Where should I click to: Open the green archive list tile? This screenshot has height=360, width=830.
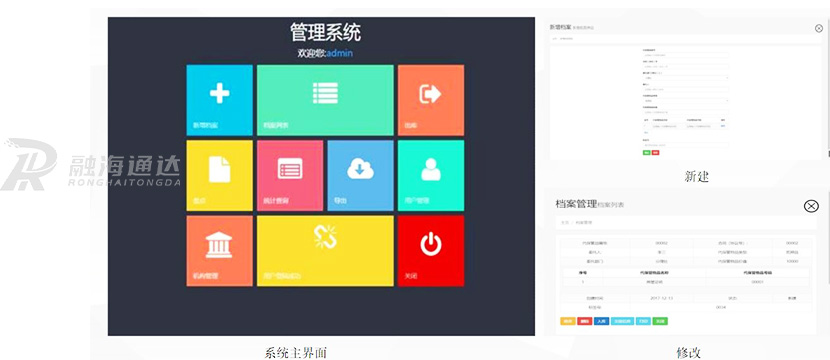point(325,100)
